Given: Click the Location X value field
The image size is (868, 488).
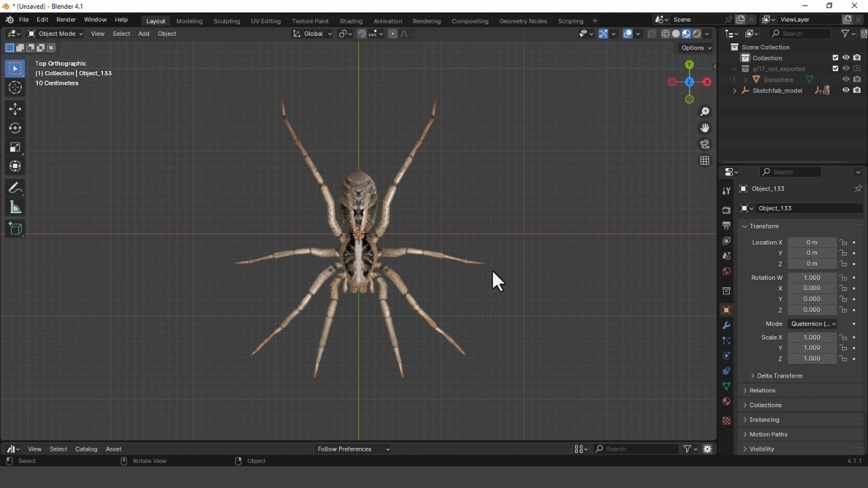Looking at the screenshot, I should pyautogui.click(x=811, y=242).
